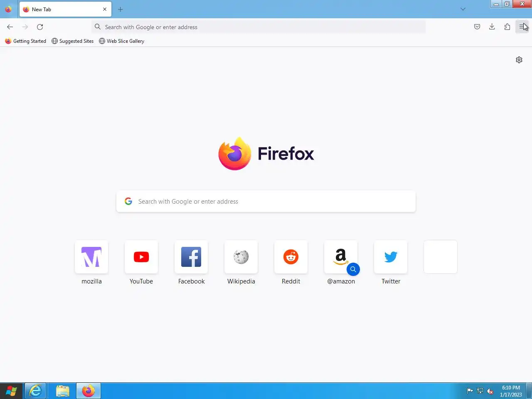This screenshot has height=399, width=532.
Task: Open the Downloads panel
Action: 492,27
